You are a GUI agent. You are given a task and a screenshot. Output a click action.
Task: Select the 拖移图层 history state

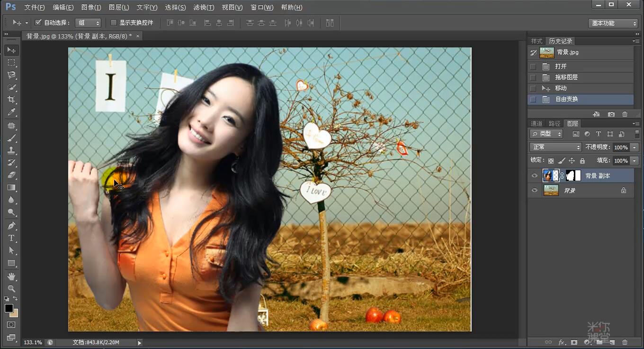click(566, 77)
